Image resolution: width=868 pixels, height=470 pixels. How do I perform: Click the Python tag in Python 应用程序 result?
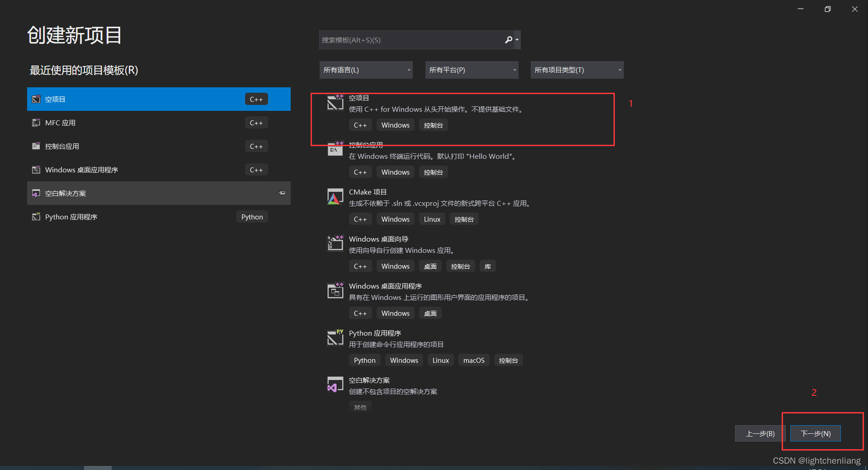[x=364, y=360]
